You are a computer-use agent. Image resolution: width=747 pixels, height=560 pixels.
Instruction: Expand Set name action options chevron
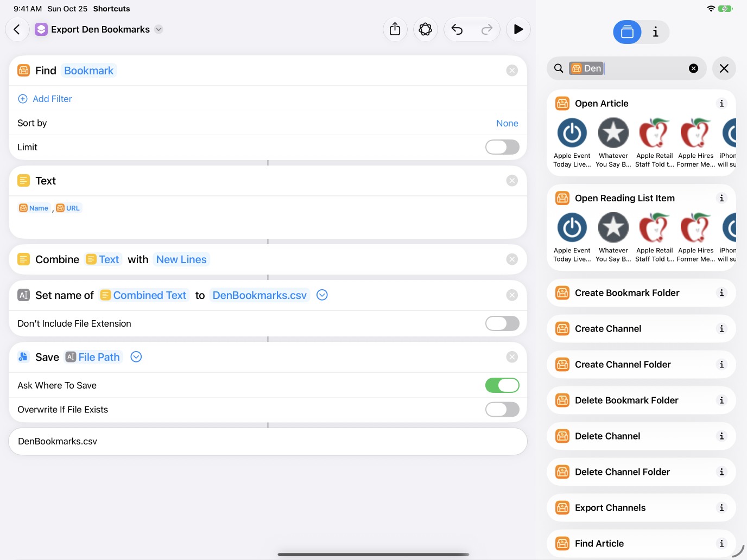click(x=322, y=295)
